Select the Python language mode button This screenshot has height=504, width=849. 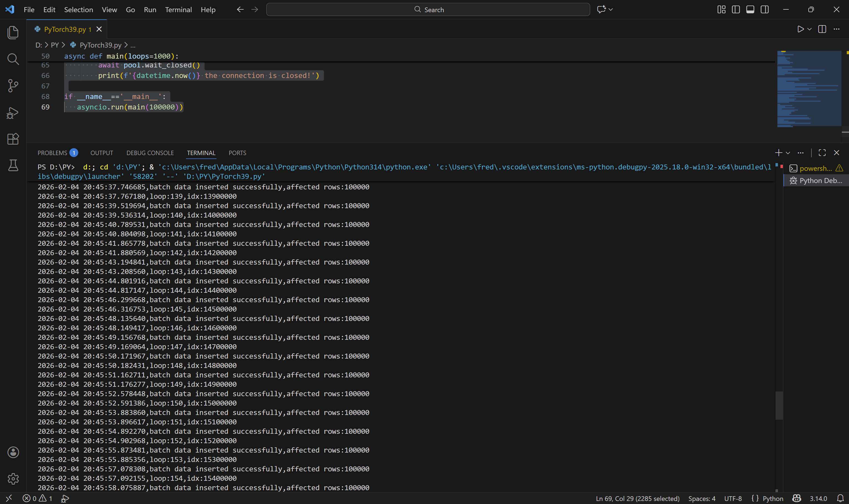pyautogui.click(x=773, y=498)
